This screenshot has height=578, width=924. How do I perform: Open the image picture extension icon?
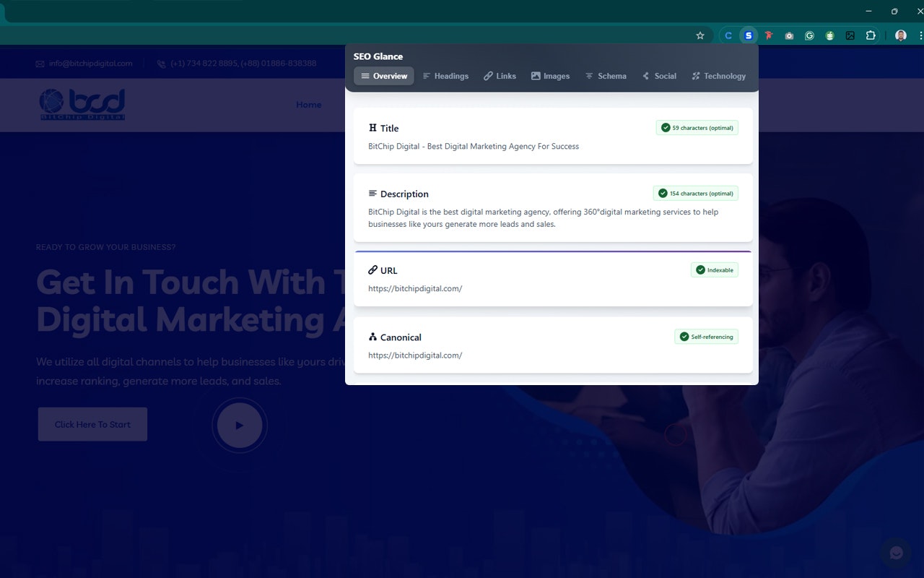[850, 35]
